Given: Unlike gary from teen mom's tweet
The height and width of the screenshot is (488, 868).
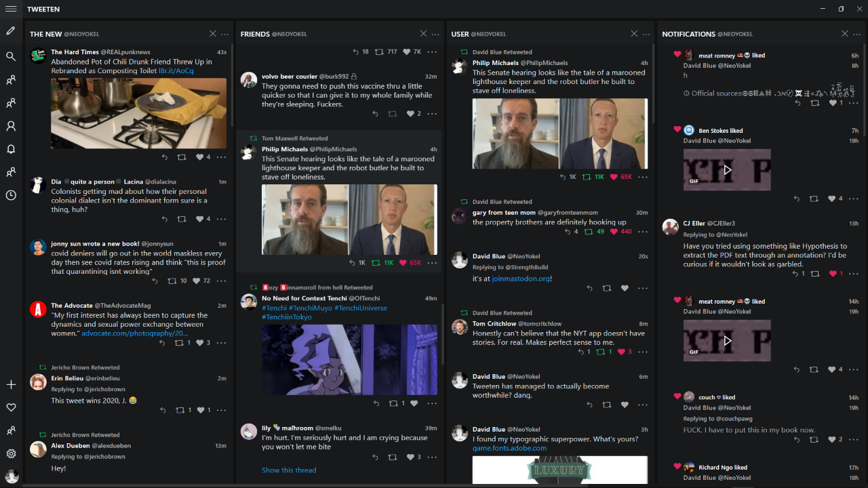Looking at the screenshot, I should pos(614,232).
